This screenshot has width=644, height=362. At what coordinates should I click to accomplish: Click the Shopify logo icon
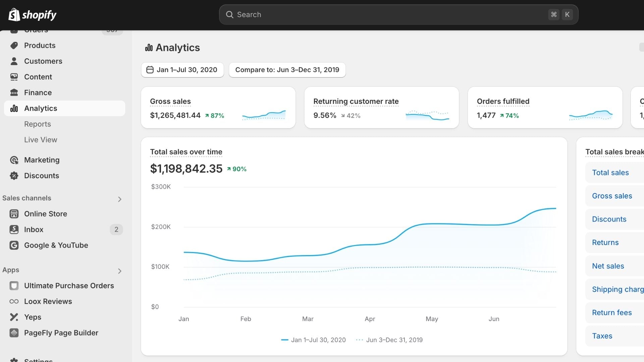14,15
